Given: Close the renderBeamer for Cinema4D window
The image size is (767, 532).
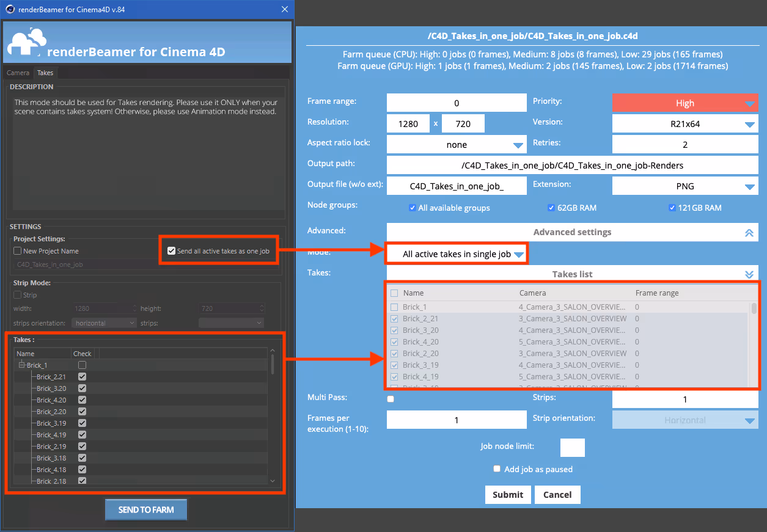Looking at the screenshot, I should [x=284, y=9].
